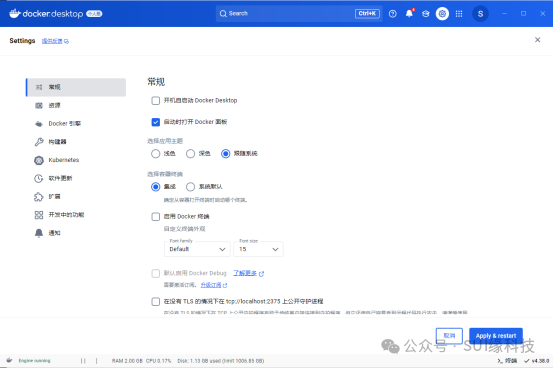Click the Engine running status text
The height and width of the screenshot is (368, 553).
pyautogui.click(x=35, y=361)
